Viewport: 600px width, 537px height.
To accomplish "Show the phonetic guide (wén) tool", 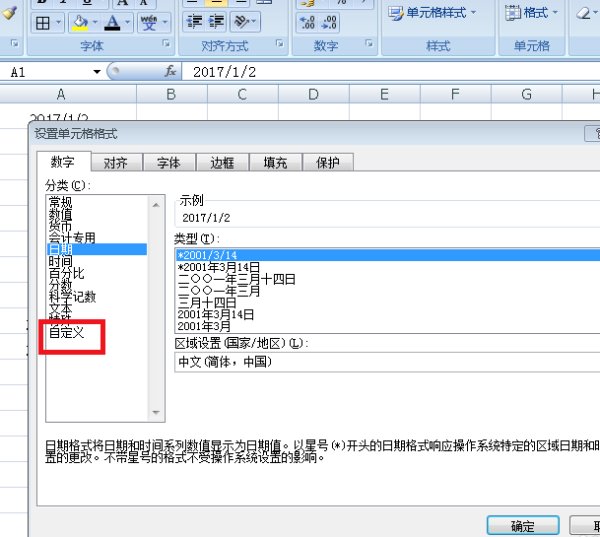I will 149,23.
